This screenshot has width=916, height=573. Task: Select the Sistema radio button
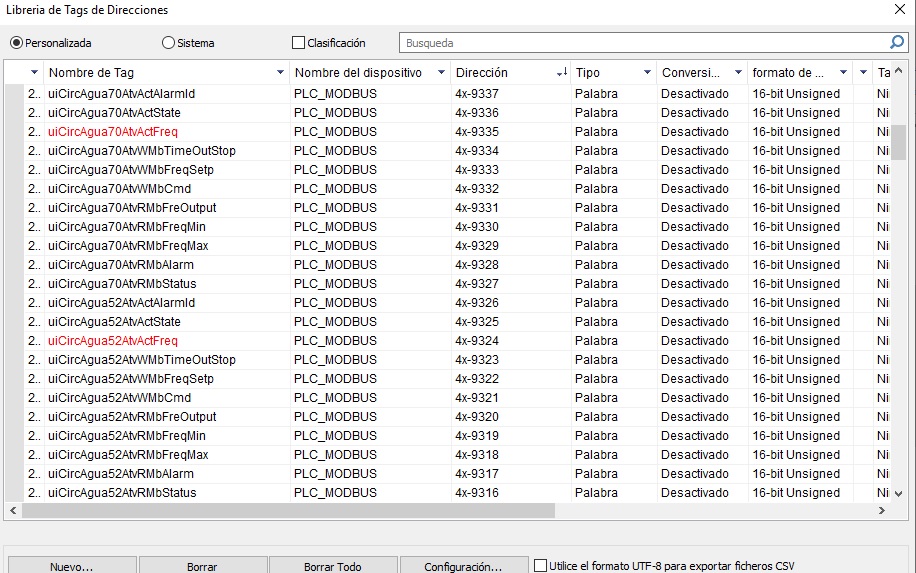point(168,43)
